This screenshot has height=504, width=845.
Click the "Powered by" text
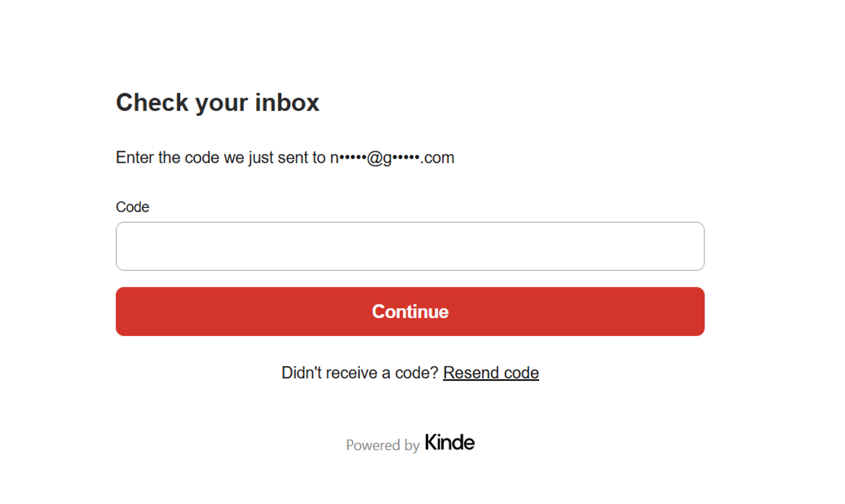tap(382, 445)
